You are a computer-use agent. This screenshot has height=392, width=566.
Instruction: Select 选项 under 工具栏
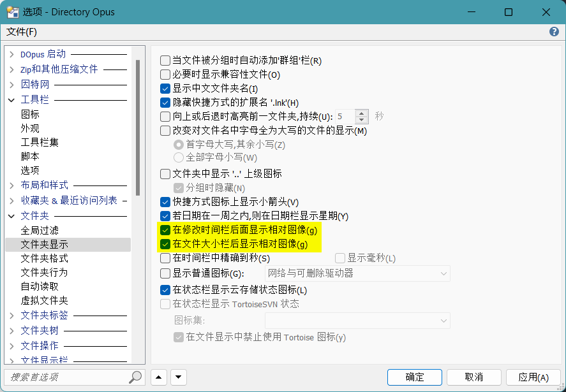(30, 171)
